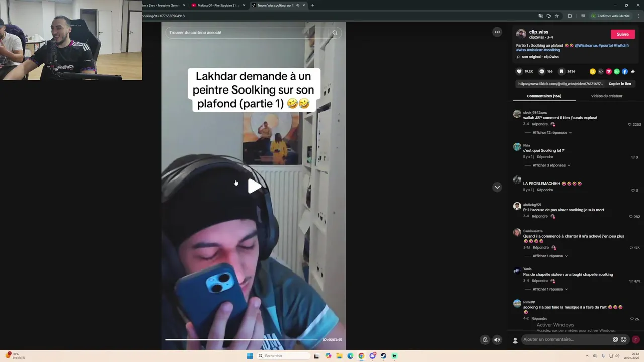Like the 'Pas de chapelle sixteen' comment
The image size is (644, 362).
tap(631, 281)
